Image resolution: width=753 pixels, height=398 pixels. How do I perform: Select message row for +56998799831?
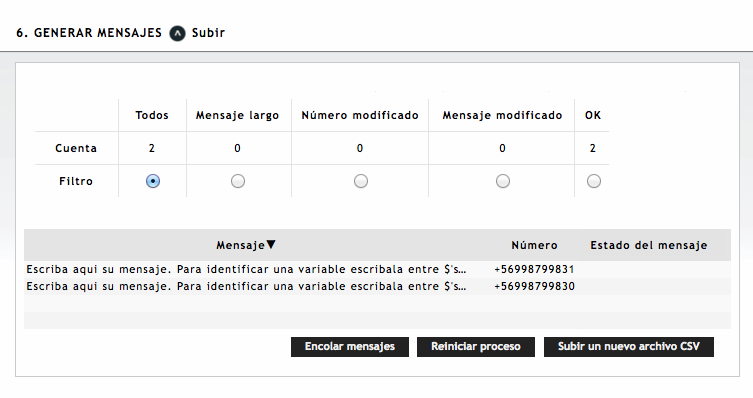click(377, 269)
